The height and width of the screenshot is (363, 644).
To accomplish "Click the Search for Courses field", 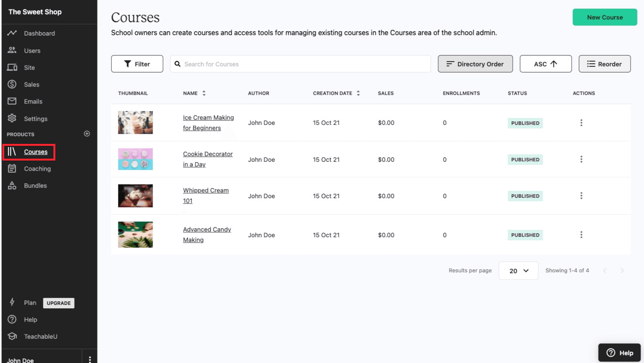I will 300,64.
